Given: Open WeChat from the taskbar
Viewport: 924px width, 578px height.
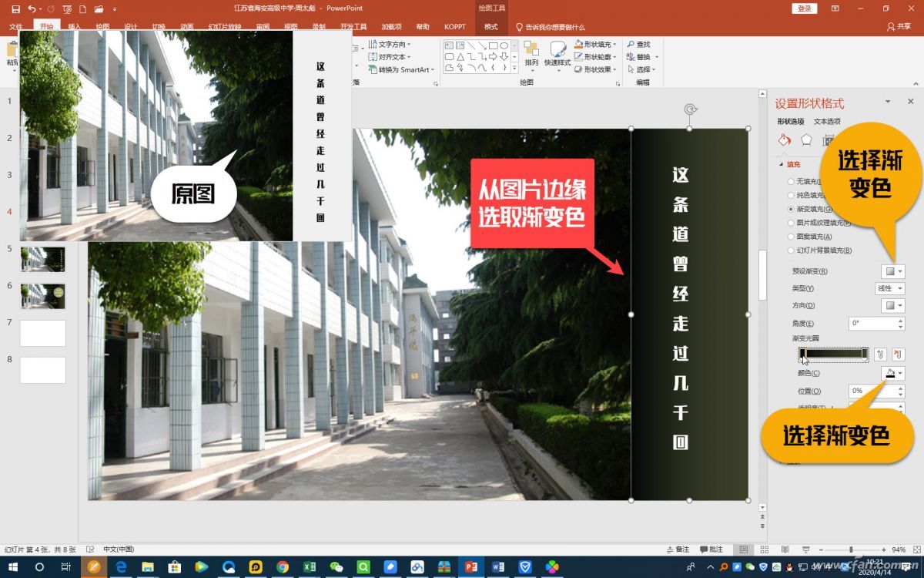Looking at the screenshot, I should click(336, 567).
